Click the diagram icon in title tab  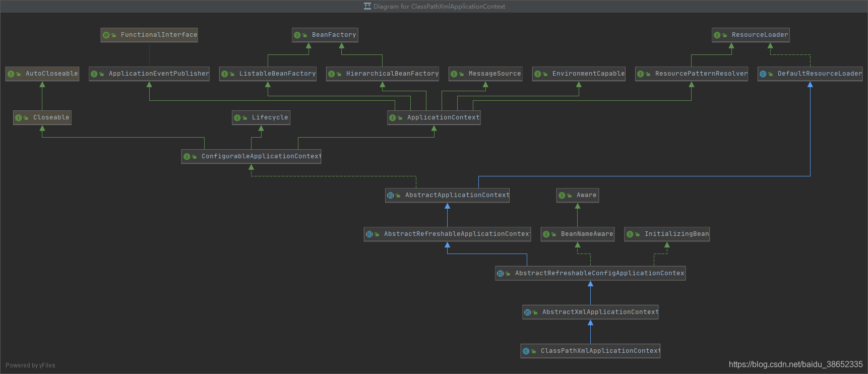(x=367, y=7)
